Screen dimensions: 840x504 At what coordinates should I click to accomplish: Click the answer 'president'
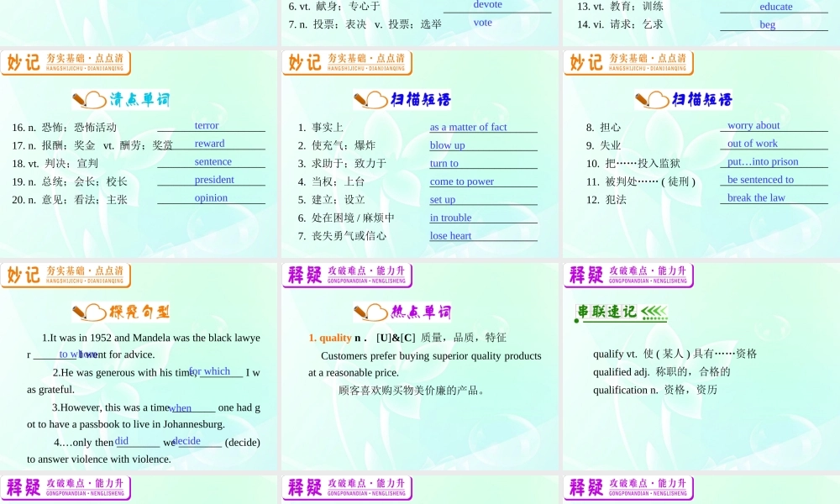(214, 180)
